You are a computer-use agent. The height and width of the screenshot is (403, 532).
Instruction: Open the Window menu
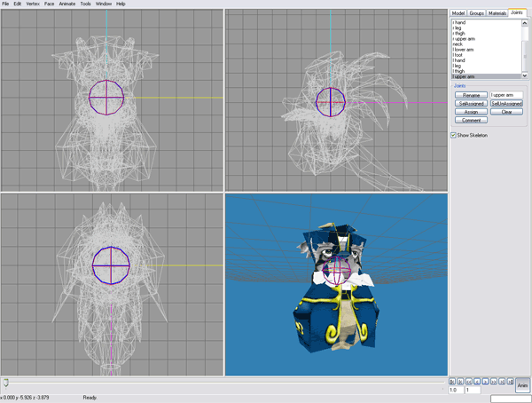coord(104,4)
